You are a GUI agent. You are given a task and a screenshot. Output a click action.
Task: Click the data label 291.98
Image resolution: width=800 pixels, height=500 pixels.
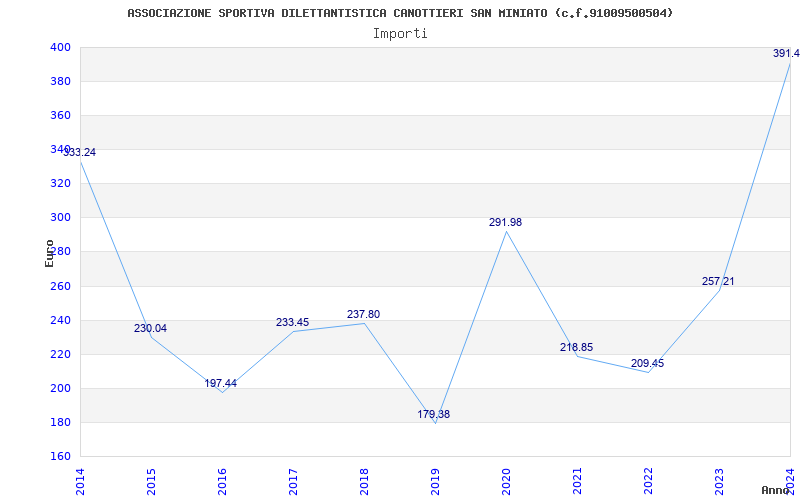(x=506, y=222)
